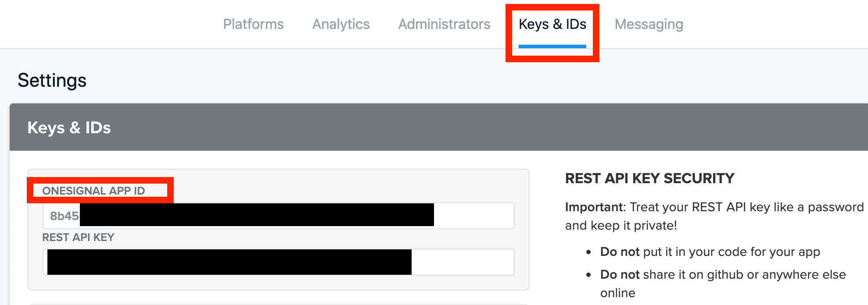The height and width of the screenshot is (305, 868).
Task: Click the redacted bar in the App ID field
Action: click(257, 215)
